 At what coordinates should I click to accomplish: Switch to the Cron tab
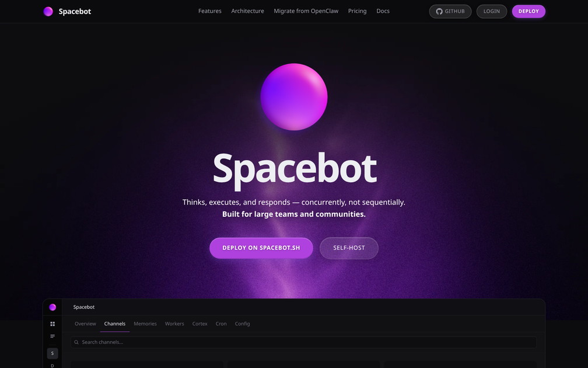pos(221,324)
